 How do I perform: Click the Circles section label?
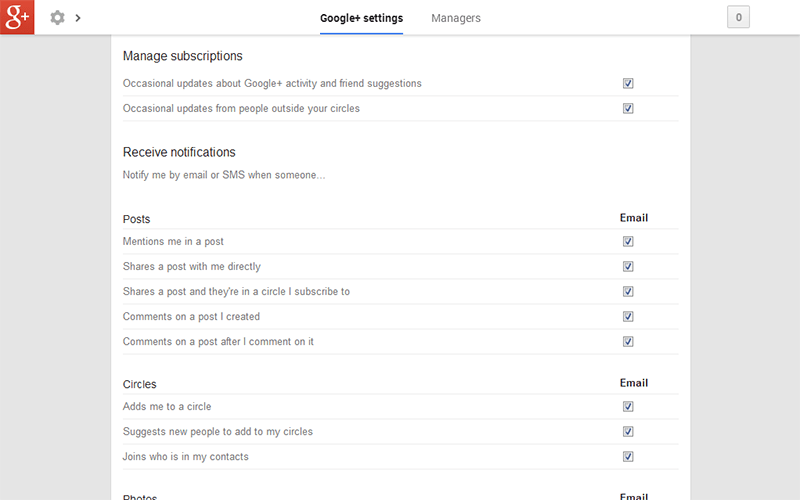(139, 384)
